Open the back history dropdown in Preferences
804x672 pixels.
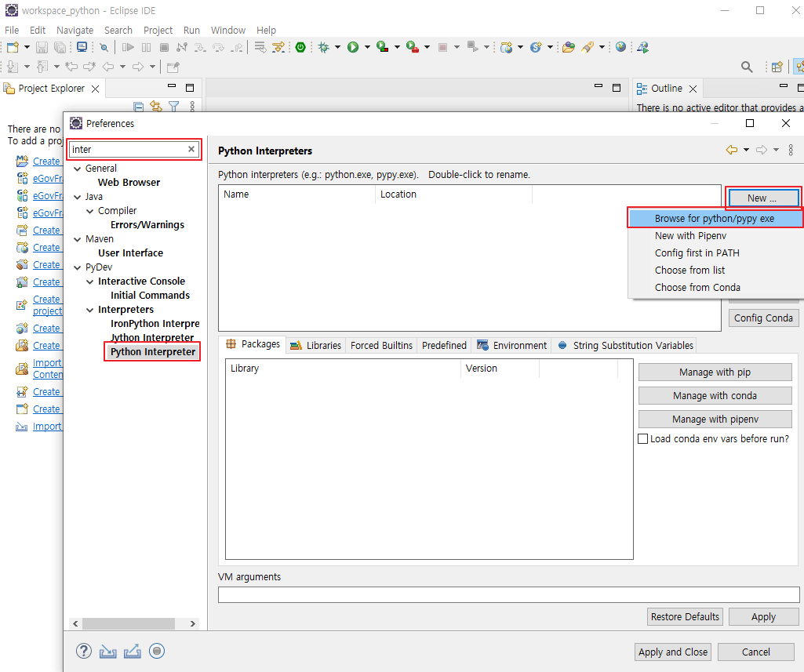pyautogui.click(x=746, y=150)
